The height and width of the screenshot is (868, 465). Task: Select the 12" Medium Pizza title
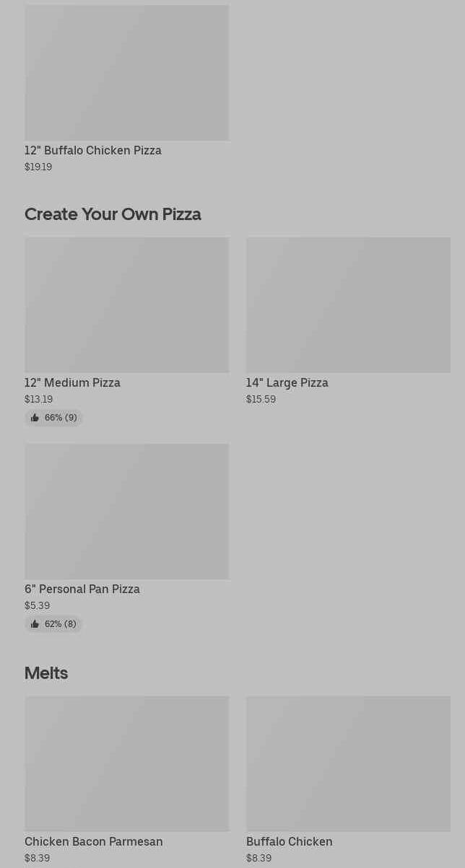(72, 383)
